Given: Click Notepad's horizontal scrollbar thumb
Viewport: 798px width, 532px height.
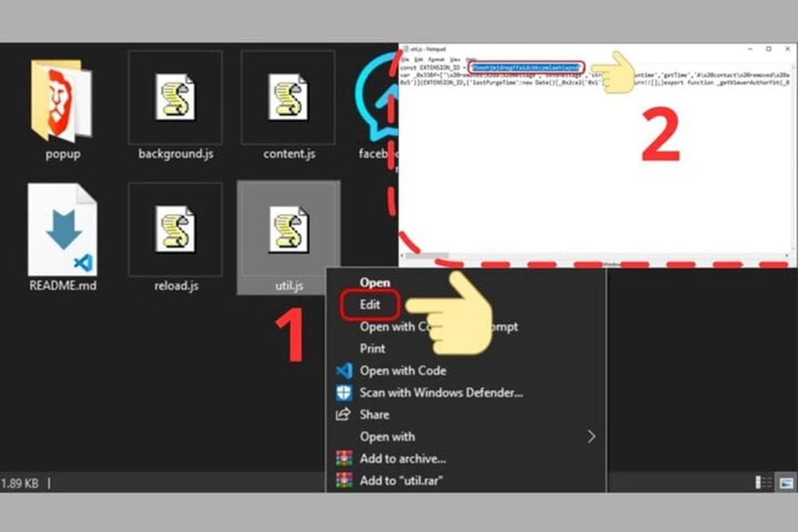Looking at the screenshot, I should (x=425, y=255).
